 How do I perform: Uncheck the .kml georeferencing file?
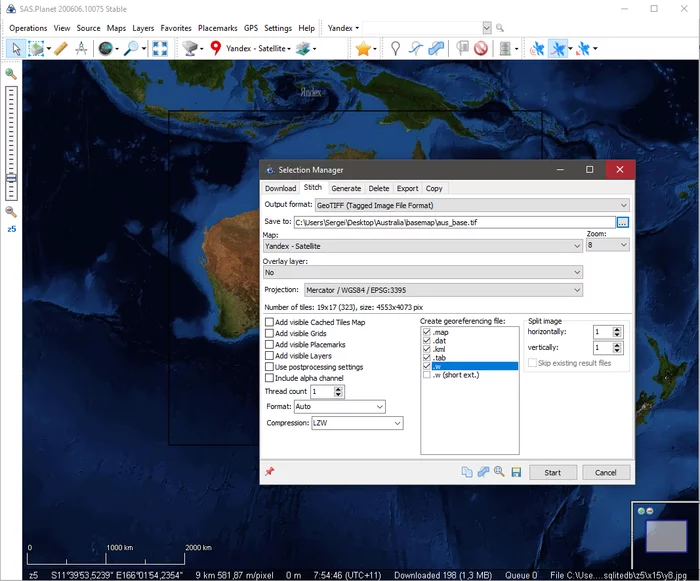click(427, 349)
